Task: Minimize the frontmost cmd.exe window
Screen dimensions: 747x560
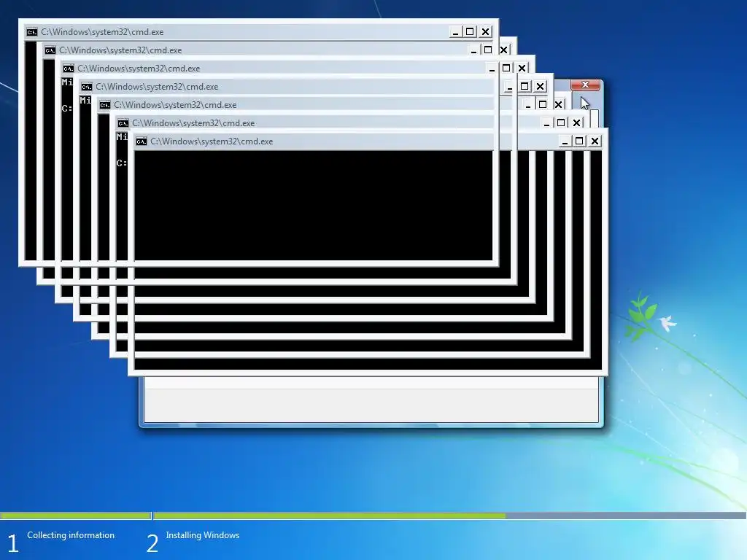Action: coord(565,141)
